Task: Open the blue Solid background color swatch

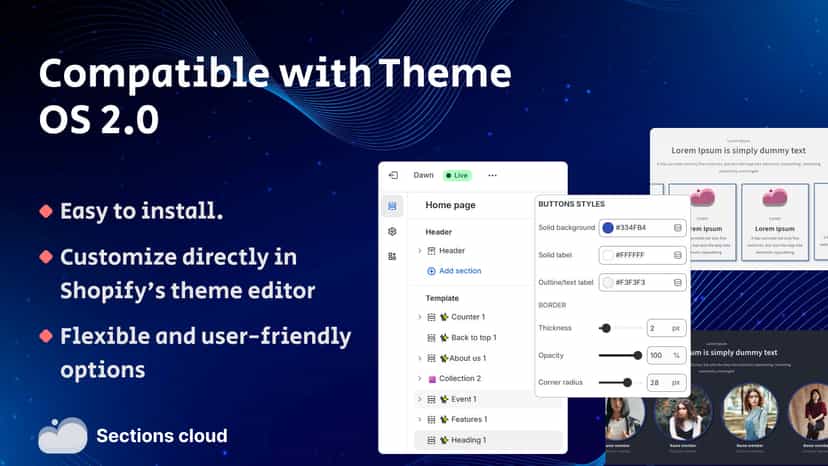Action: 608,228
